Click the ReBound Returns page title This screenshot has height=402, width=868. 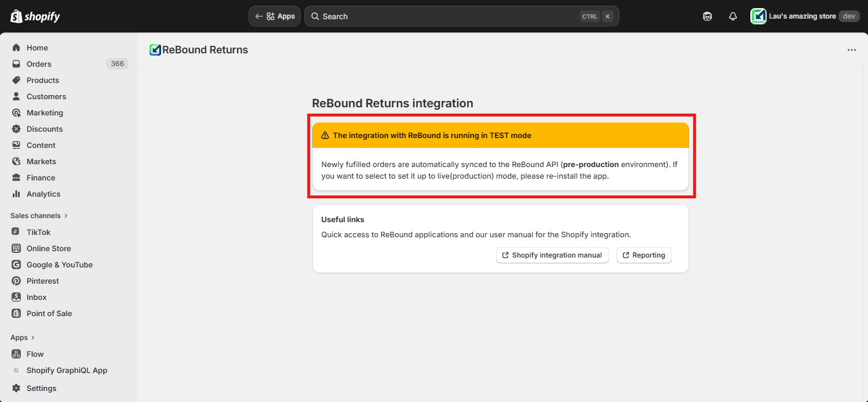205,50
